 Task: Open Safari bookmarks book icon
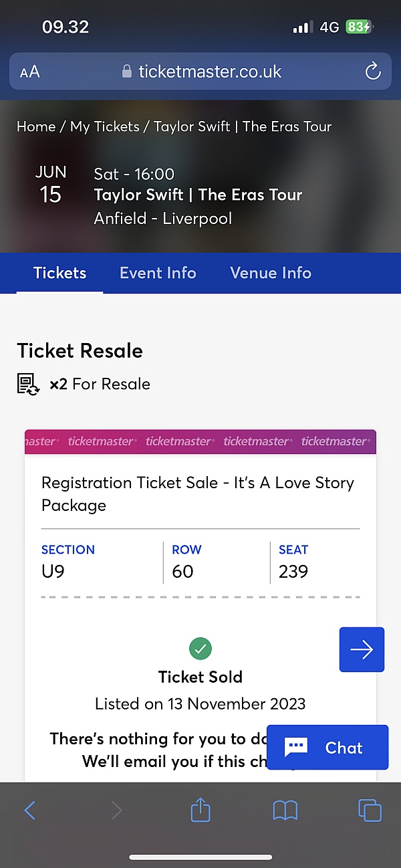(285, 811)
